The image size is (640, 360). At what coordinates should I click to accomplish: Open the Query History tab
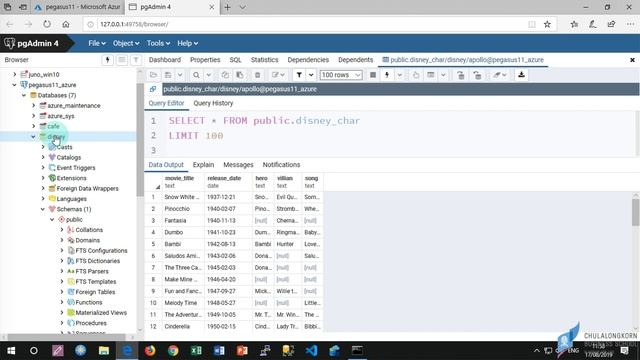pyautogui.click(x=213, y=103)
